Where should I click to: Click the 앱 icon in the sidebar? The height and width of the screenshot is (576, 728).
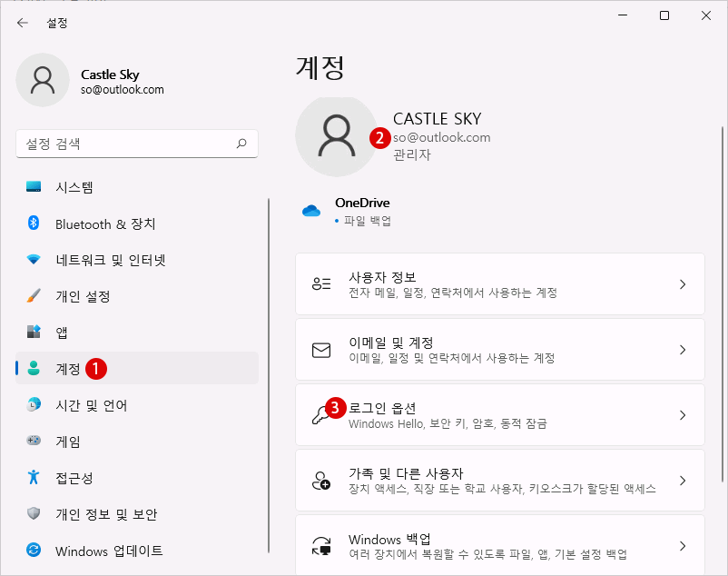pyautogui.click(x=34, y=332)
